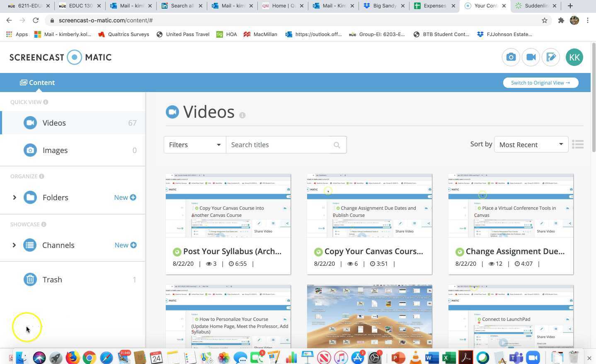Open the Calendar app from the Dock

155,357
